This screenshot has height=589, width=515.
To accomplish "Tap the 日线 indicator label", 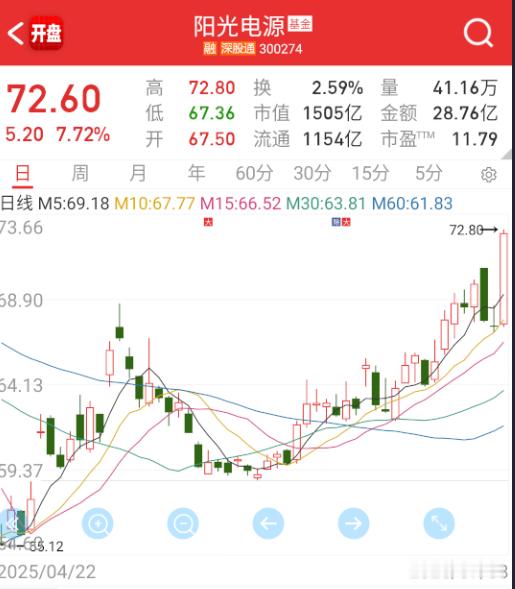I will pyautogui.click(x=17, y=204).
